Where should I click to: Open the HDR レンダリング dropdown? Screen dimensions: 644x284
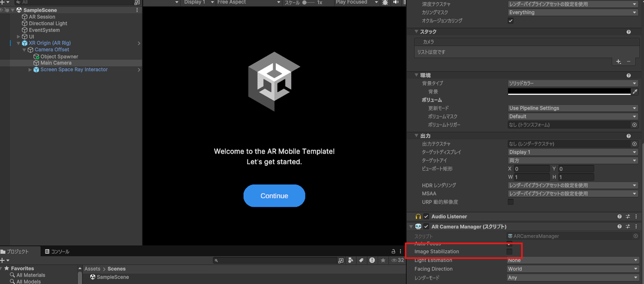(x=572, y=186)
